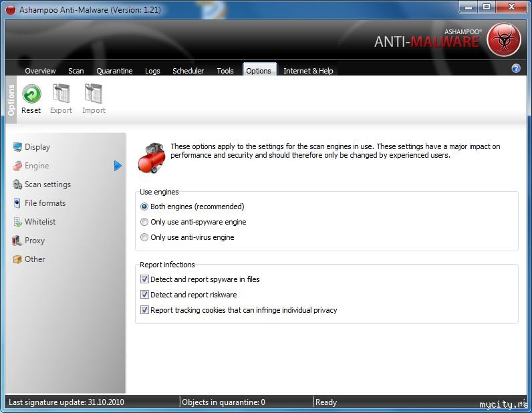Click the Import settings icon
532x413 pixels.
point(94,94)
